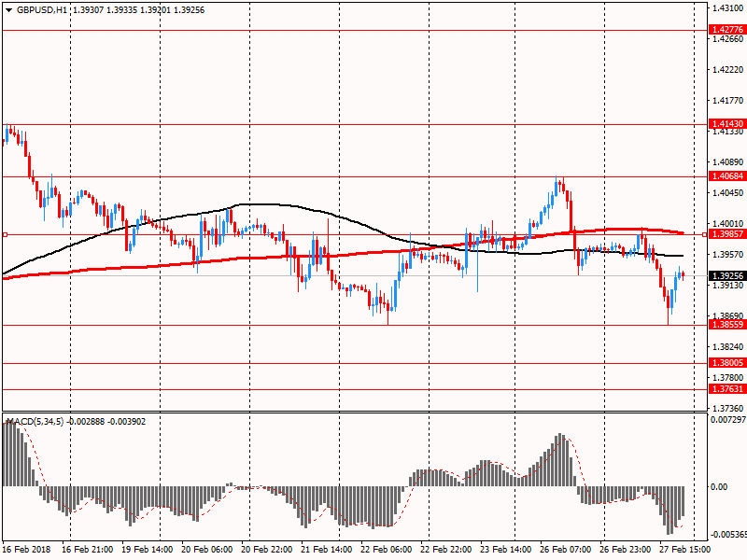Viewport: 747px width, 560px height.
Task: Click the MACD zero level label 0.00
Action: pos(719,486)
